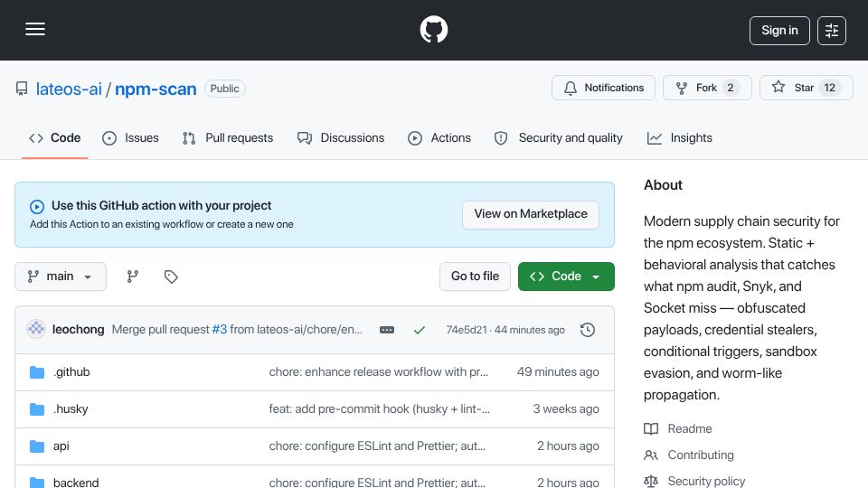The image size is (868, 488).
Task: Click the '2 hours ago' timestamp in api row
Action: tap(568, 446)
